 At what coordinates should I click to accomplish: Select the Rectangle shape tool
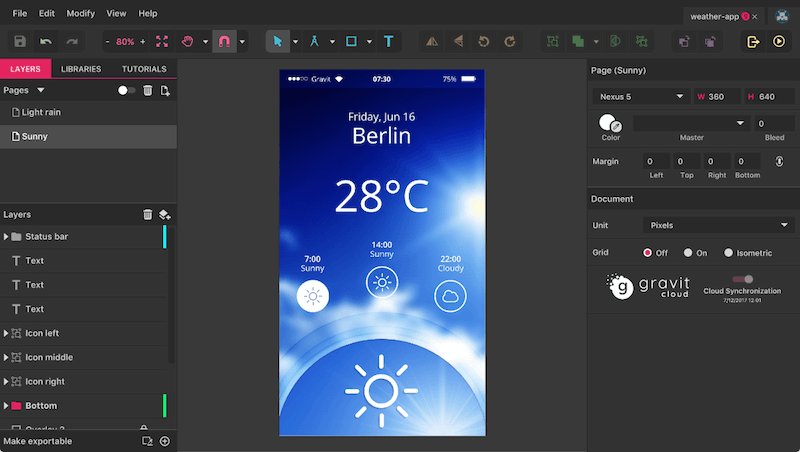coord(352,41)
